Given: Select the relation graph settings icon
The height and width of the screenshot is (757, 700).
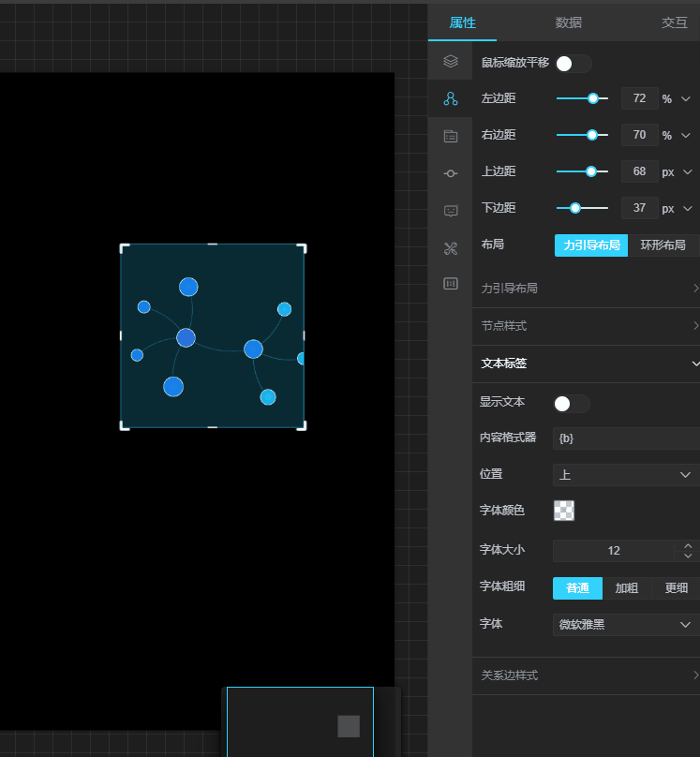Looking at the screenshot, I should pyautogui.click(x=450, y=98).
